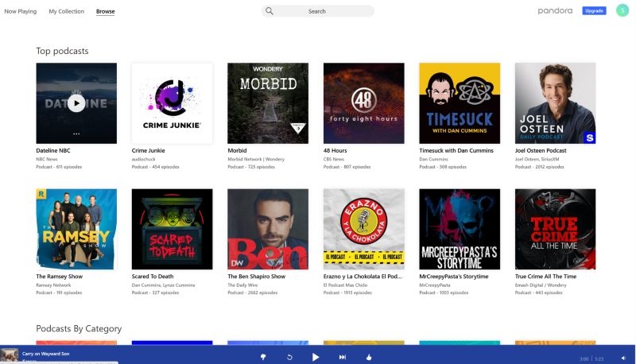Click 'Top podcasts' heading

62,51
